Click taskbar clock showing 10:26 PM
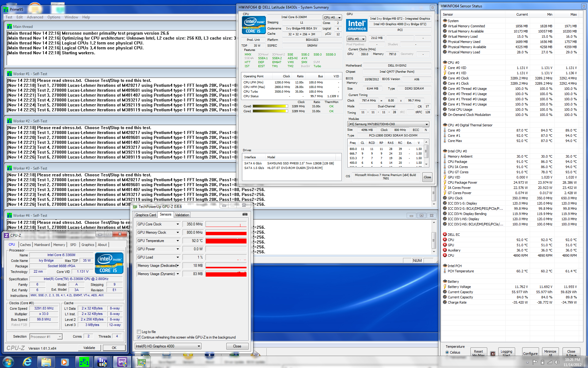Image resolution: width=588 pixels, height=368 pixels. tap(572, 362)
